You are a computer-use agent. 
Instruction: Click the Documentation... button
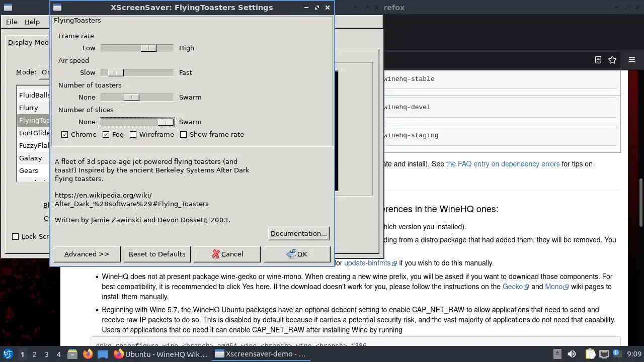[299, 233]
